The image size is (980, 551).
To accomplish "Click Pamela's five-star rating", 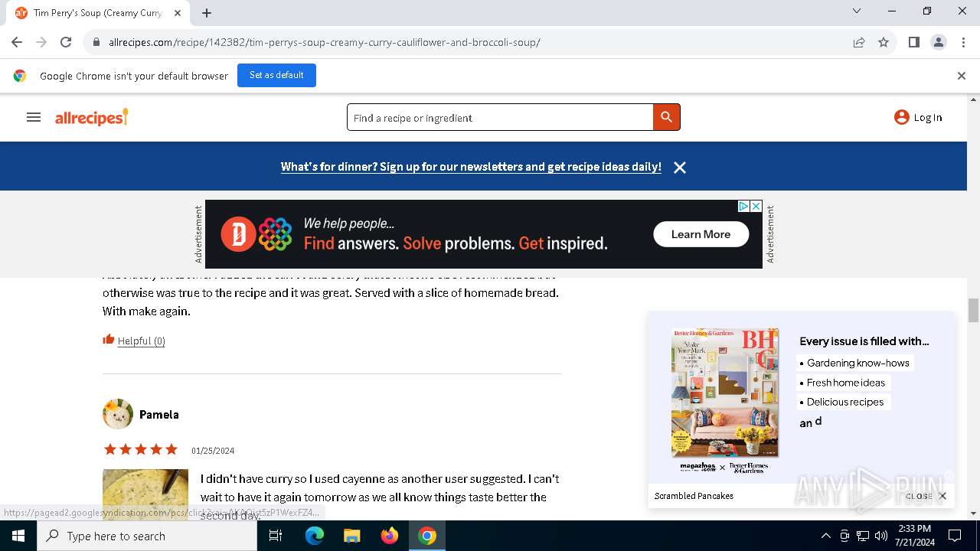I will click(x=141, y=449).
